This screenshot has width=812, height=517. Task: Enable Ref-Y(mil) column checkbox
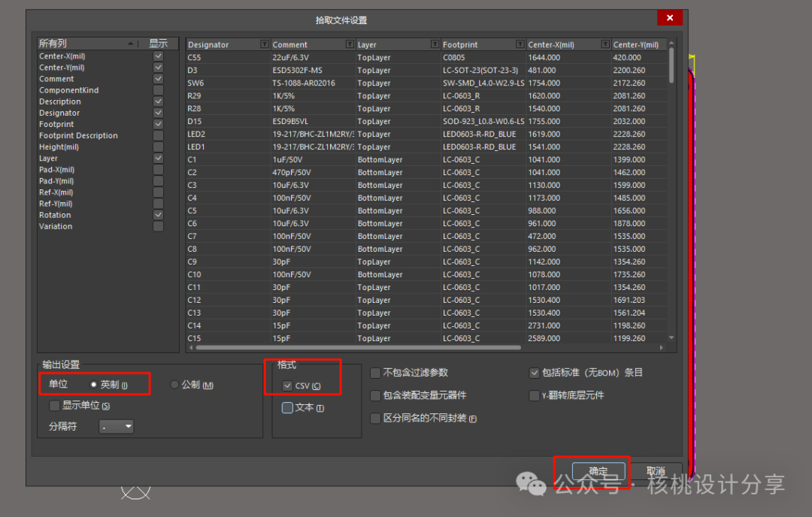159,204
